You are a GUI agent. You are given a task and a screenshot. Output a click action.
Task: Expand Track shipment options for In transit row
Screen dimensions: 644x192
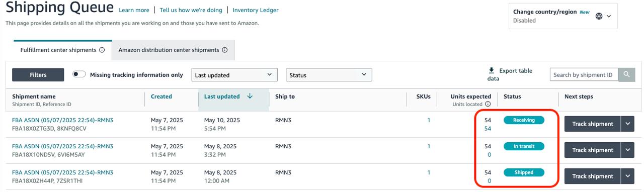tap(628, 150)
